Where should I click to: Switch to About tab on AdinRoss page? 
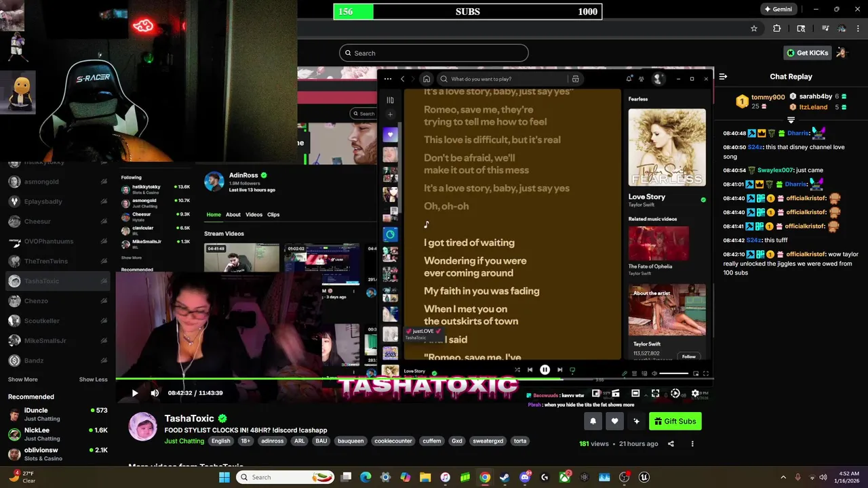[x=233, y=215]
